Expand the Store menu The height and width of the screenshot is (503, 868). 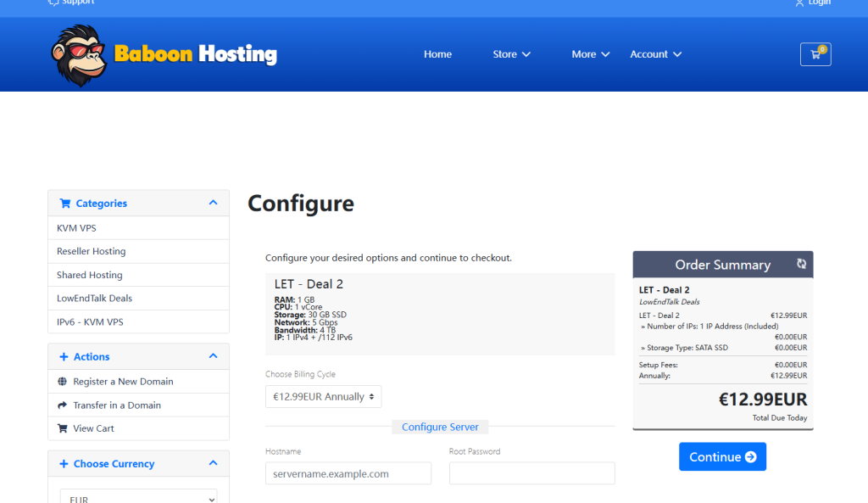(511, 54)
